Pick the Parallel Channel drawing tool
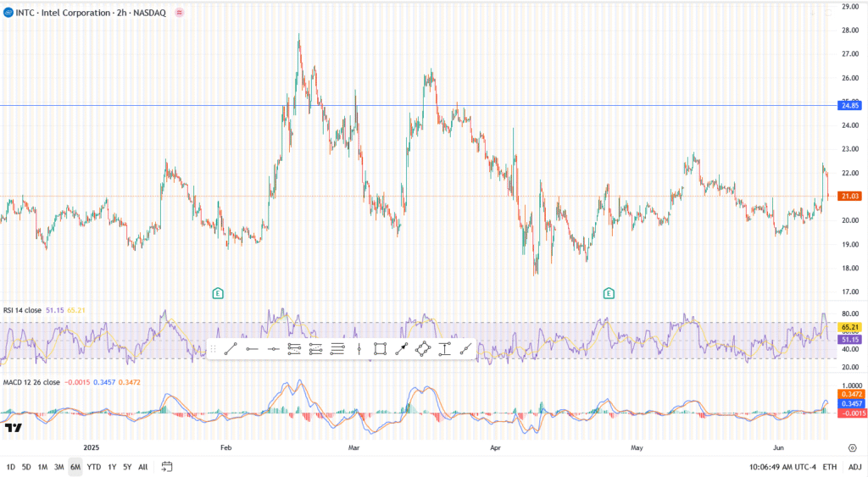868x477 pixels. tap(295, 349)
